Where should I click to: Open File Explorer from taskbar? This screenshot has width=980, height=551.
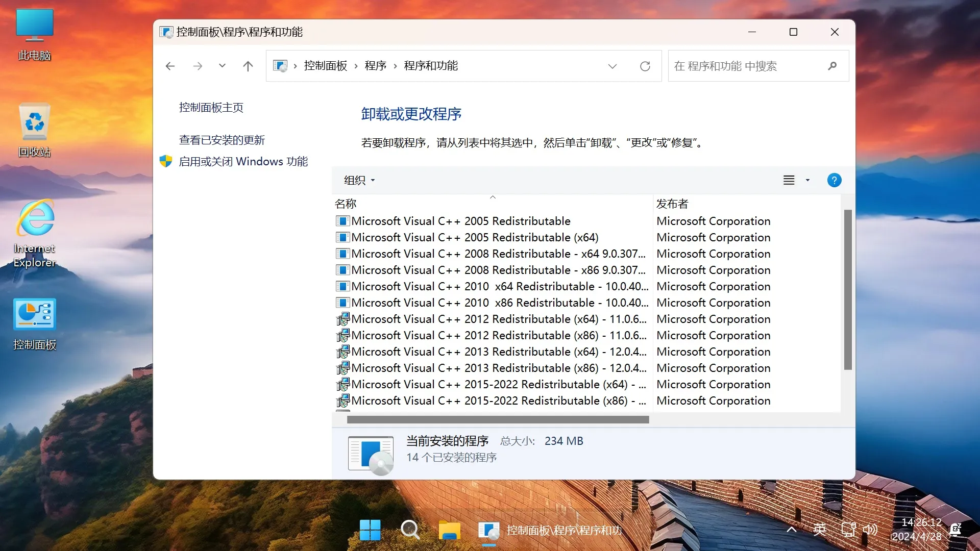pyautogui.click(x=450, y=530)
